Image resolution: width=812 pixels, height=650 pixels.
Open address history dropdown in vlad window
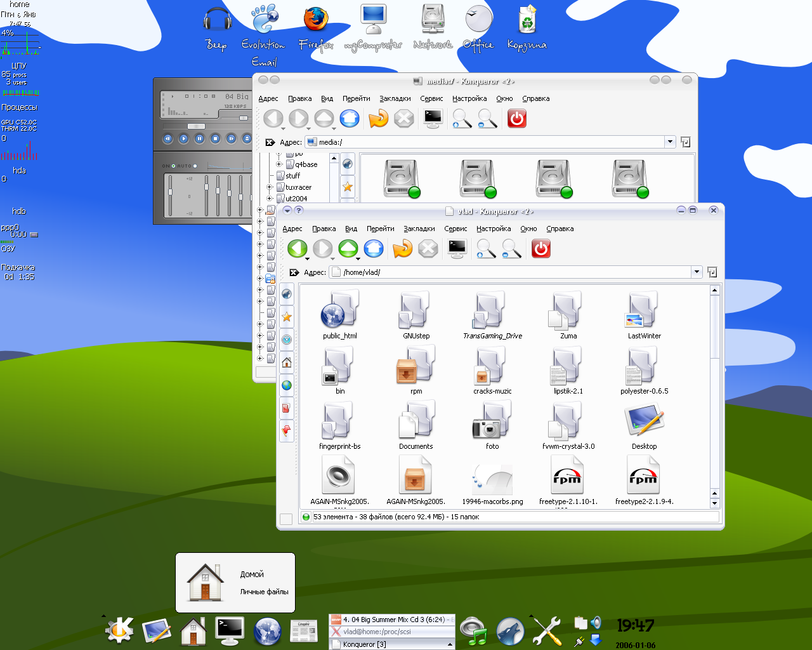coord(697,272)
